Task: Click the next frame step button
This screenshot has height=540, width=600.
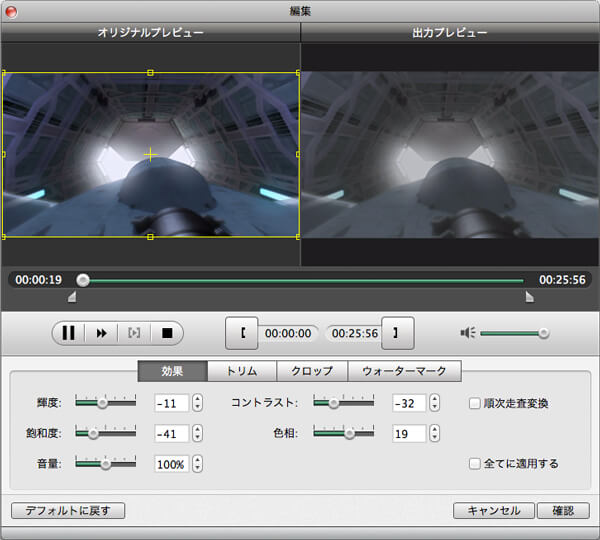Action: pyautogui.click(x=134, y=333)
